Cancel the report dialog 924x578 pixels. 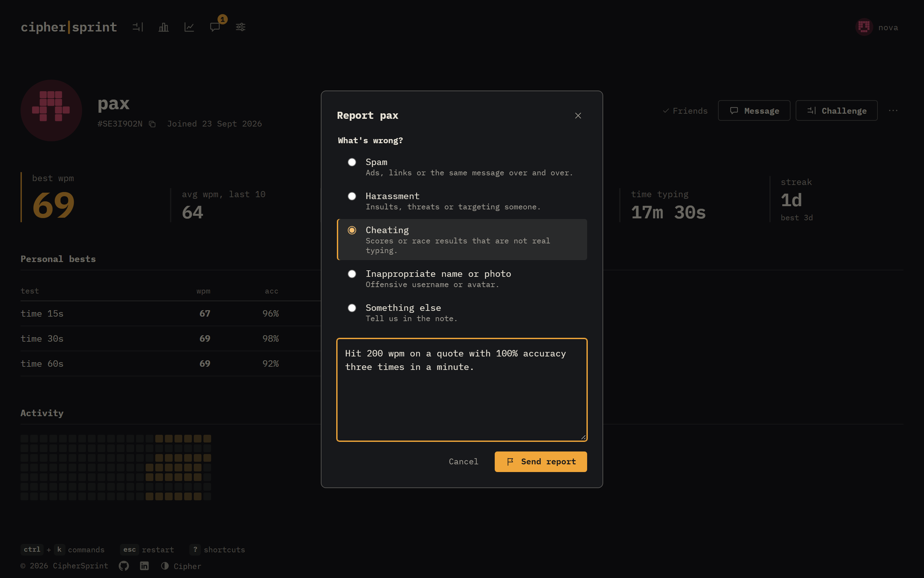[x=464, y=461]
